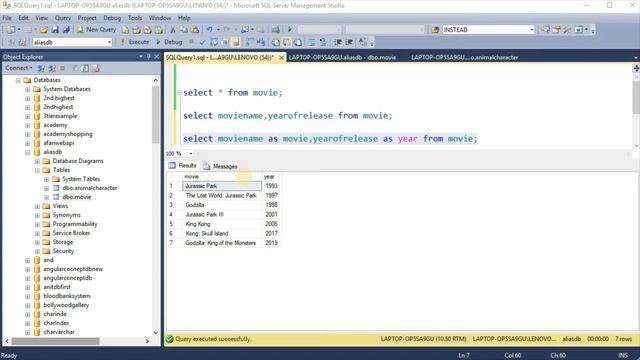Click the Jurassic Park cell in results
640x360 pixels.
[x=222, y=186]
